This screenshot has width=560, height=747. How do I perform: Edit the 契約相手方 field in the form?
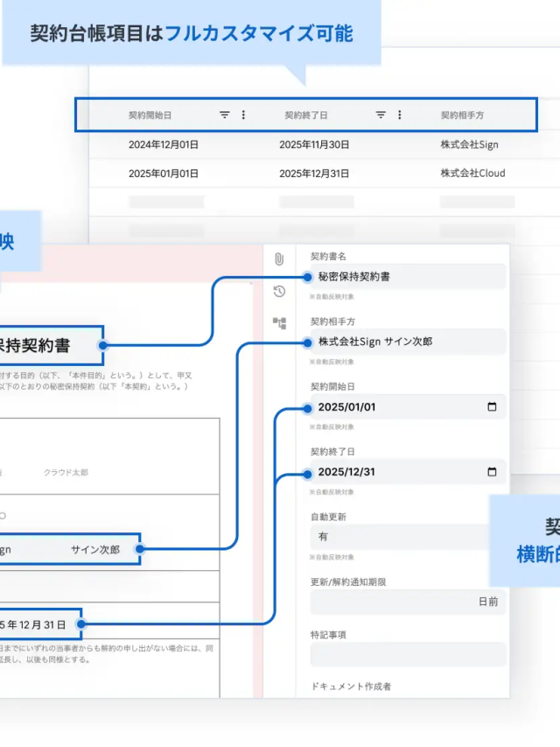407,342
